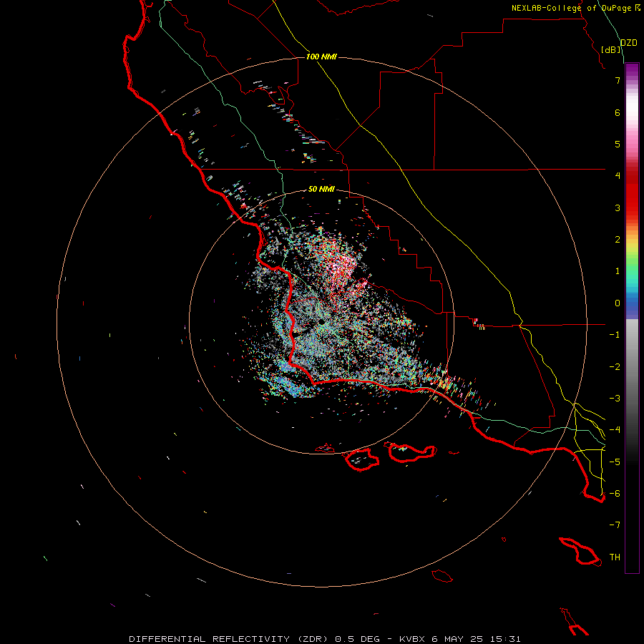
Task: Click the -4 value on the dB scale
Action: tap(615, 430)
